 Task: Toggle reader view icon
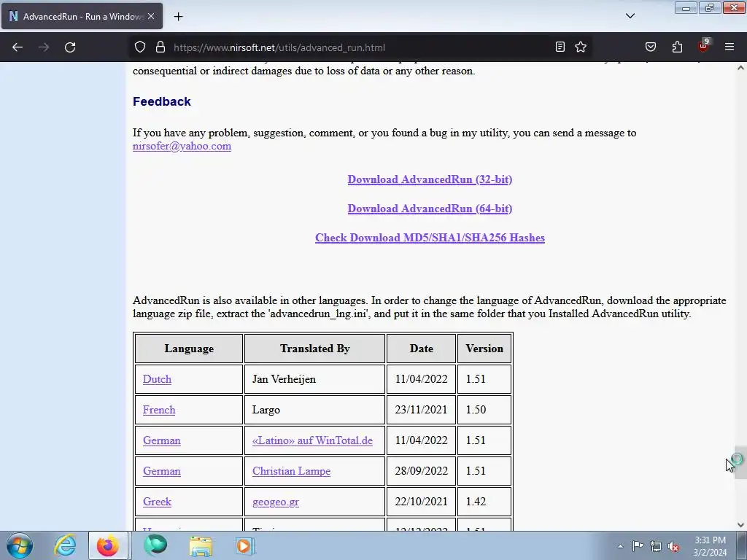pyautogui.click(x=560, y=47)
